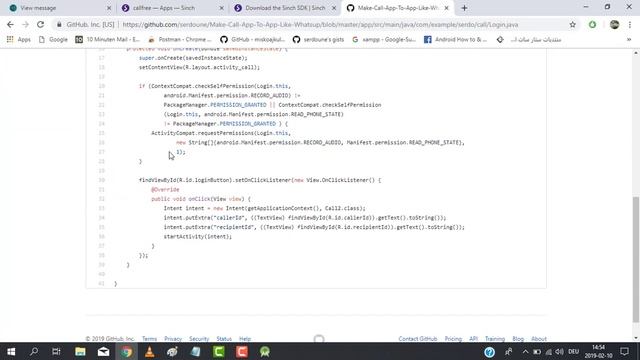
Task: Open the Privacy footer link
Action: click(173, 339)
